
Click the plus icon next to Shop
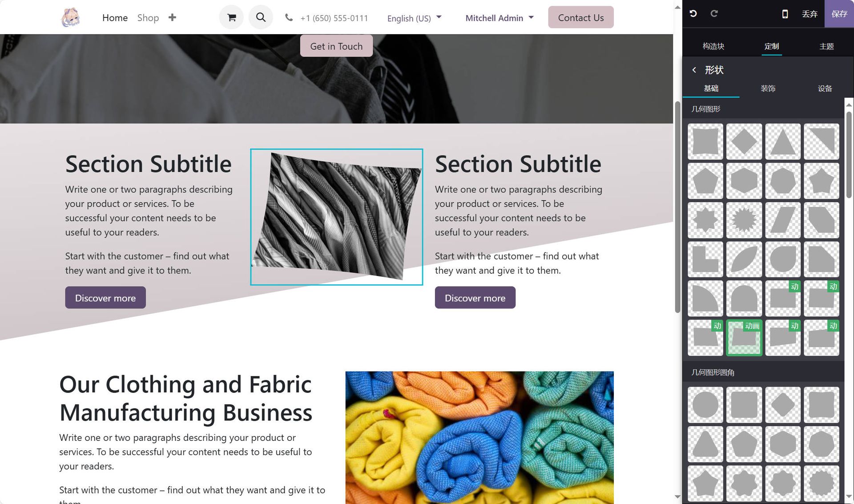click(172, 17)
